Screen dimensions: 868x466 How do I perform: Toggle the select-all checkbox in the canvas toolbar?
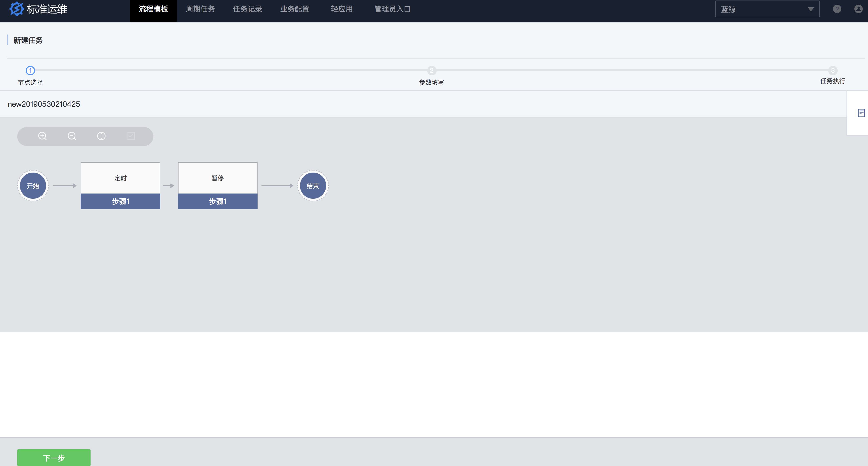[131, 136]
